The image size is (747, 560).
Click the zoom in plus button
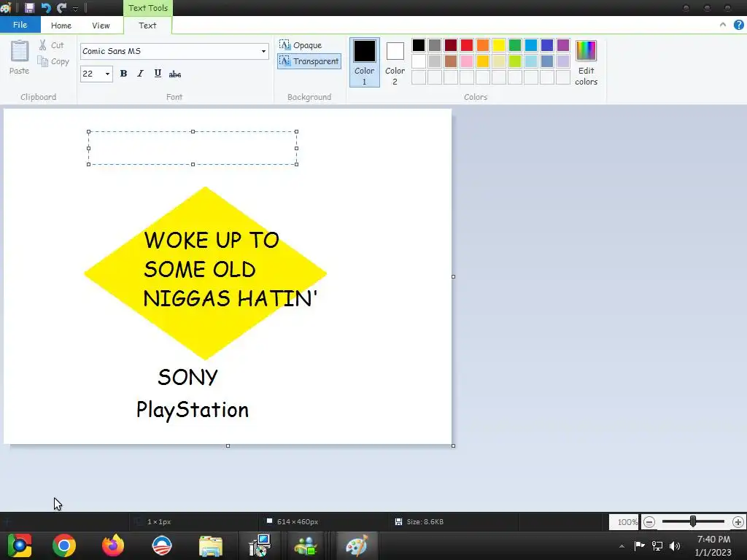(x=738, y=522)
